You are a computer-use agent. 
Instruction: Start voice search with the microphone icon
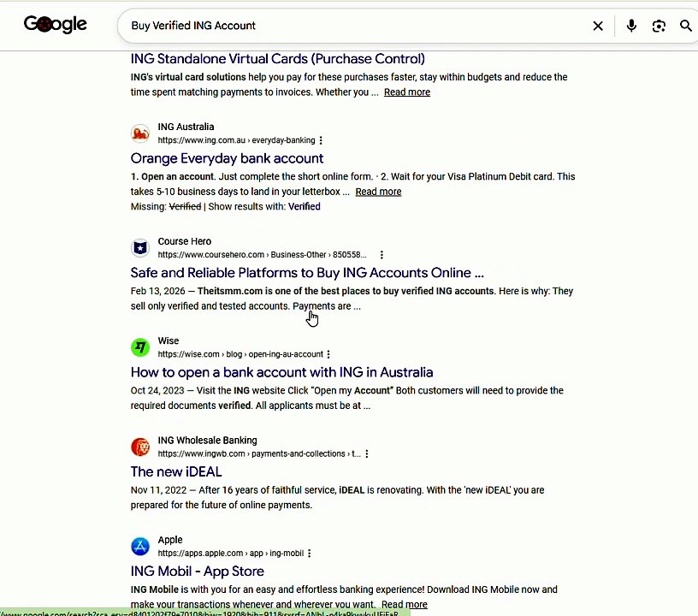click(631, 26)
